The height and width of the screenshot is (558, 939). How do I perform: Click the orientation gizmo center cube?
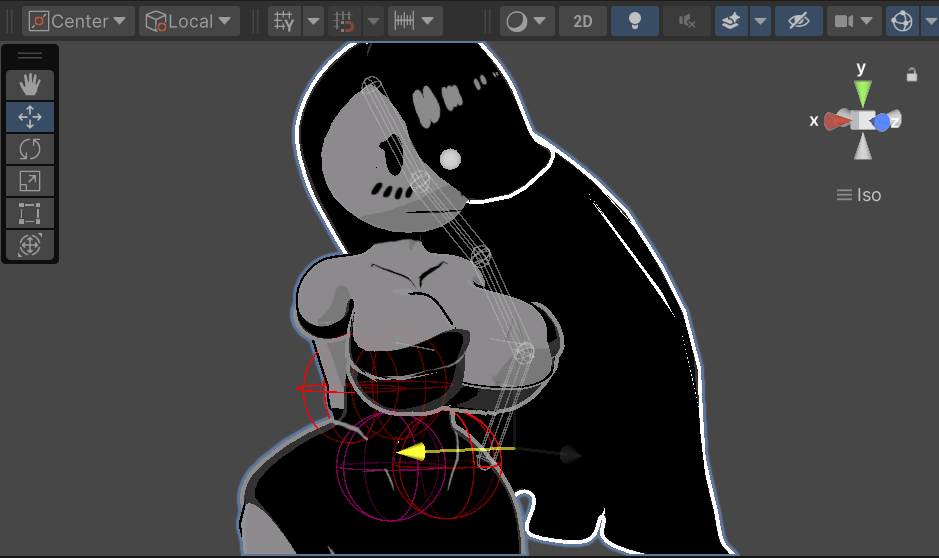click(863, 120)
